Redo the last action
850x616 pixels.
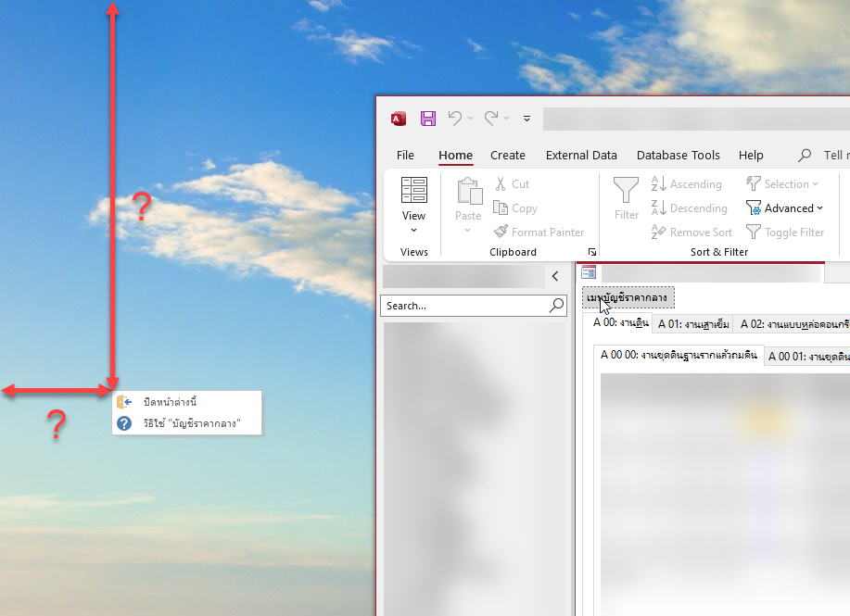pyautogui.click(x=491, y=119)
